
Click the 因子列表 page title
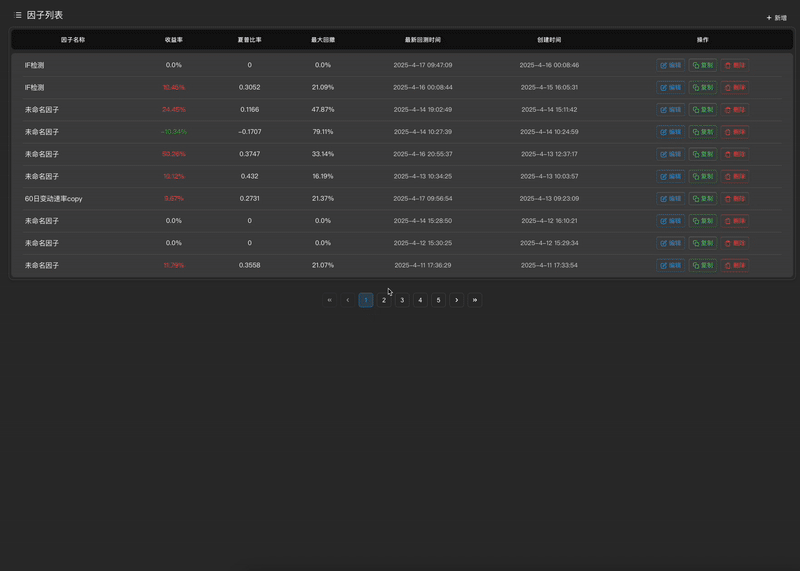(45, 15)
